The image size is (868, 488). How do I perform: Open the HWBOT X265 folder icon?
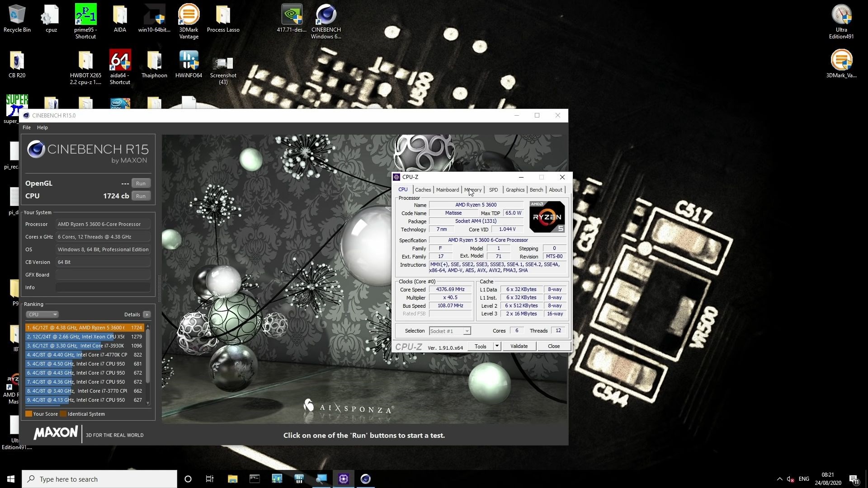point(85,67)
